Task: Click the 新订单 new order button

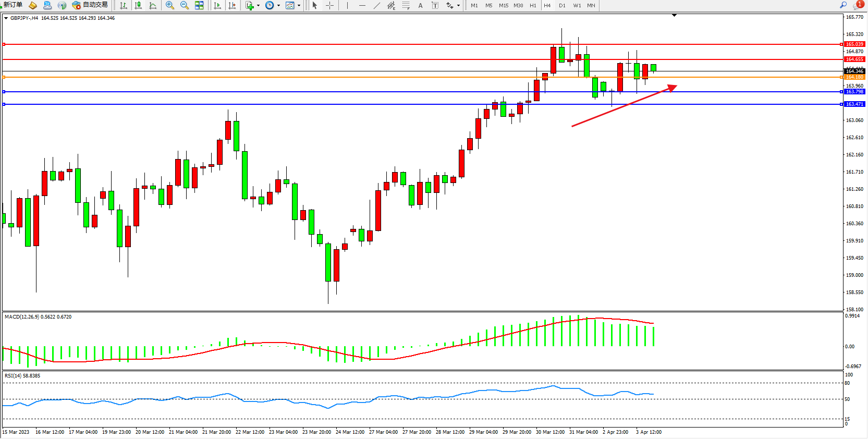Action: tap(13, 5)
